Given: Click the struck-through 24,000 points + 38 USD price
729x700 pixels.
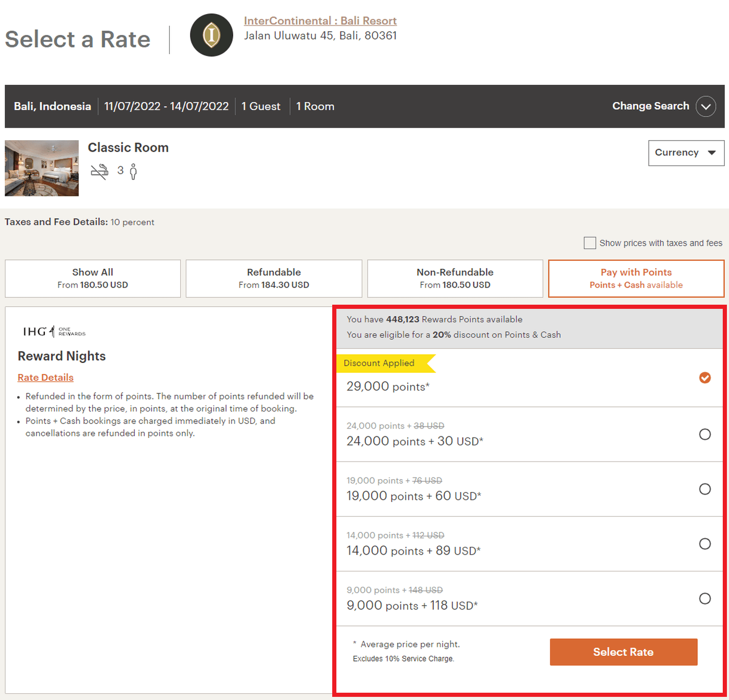Looking at the screenshot, I should click(396, 426).
